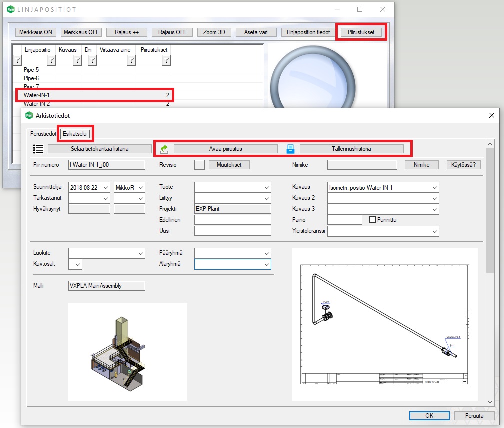The height and width of the screenshot is (428, 504).
Task: Open the Kuvaus column filter icon
Action: [x=77, y=60]
